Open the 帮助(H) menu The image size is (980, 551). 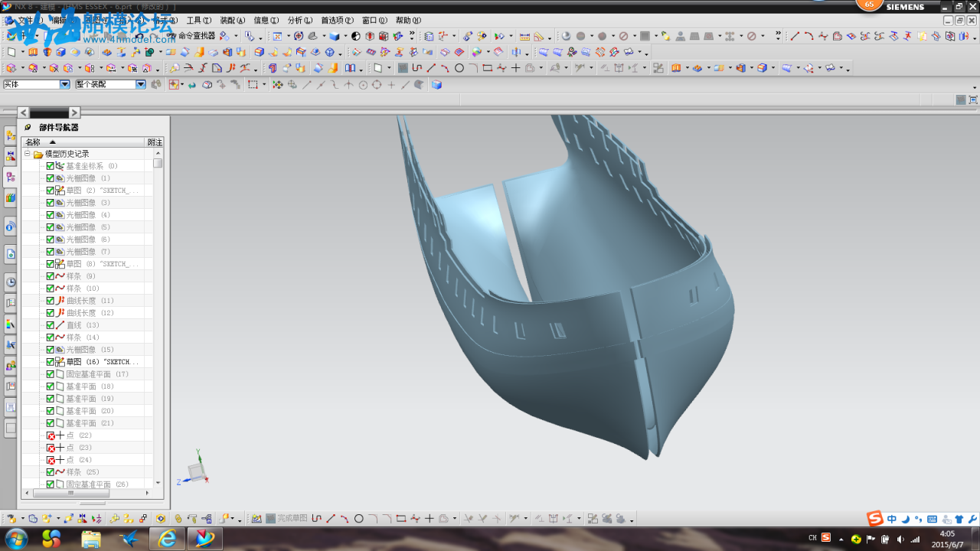click(x=408, y=21)
